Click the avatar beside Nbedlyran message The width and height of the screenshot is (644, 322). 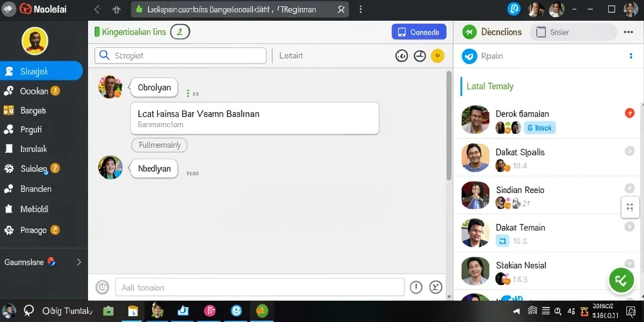coord(110,167)
